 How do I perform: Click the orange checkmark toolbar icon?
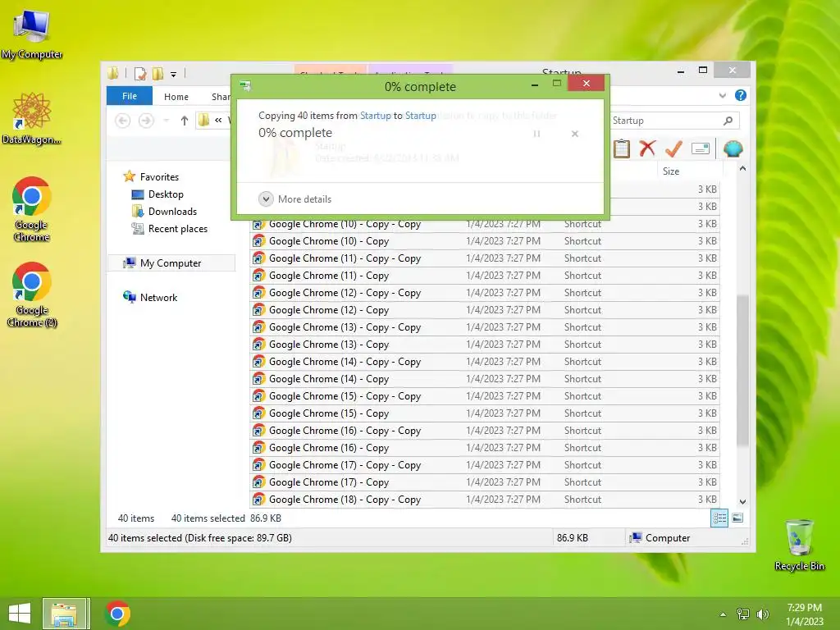click(673, 148)
